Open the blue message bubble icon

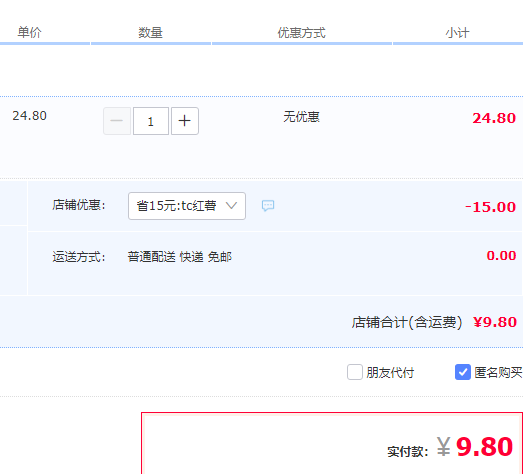point(268,205)
